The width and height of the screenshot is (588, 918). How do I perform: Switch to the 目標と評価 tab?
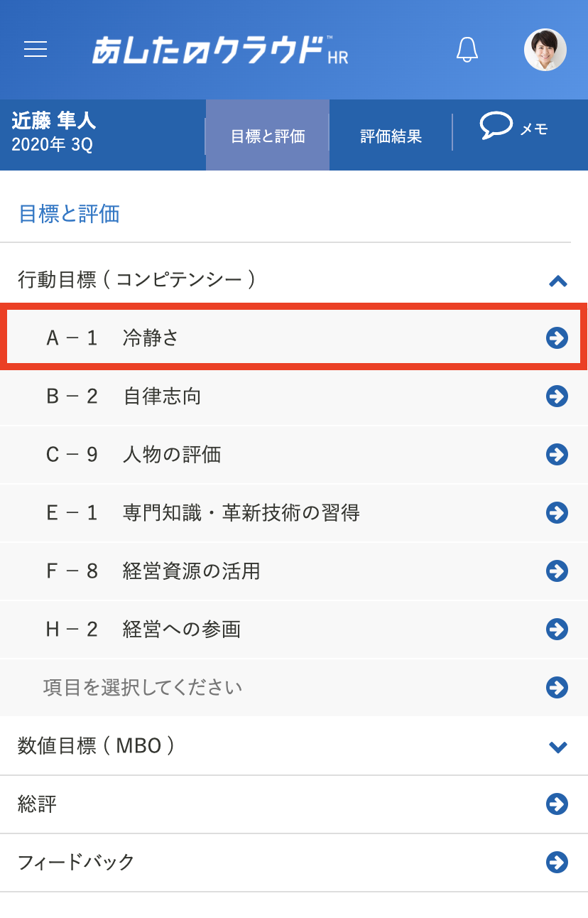click(268, 135)
